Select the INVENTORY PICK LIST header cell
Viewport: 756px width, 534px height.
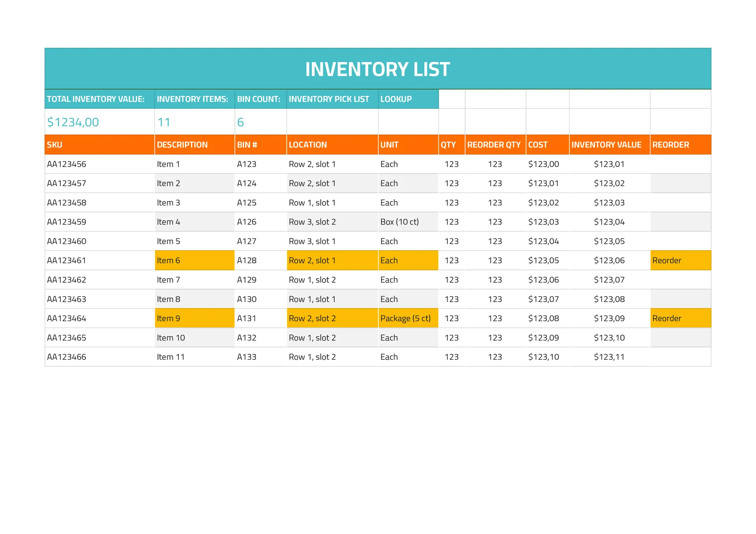coord(329,99)
